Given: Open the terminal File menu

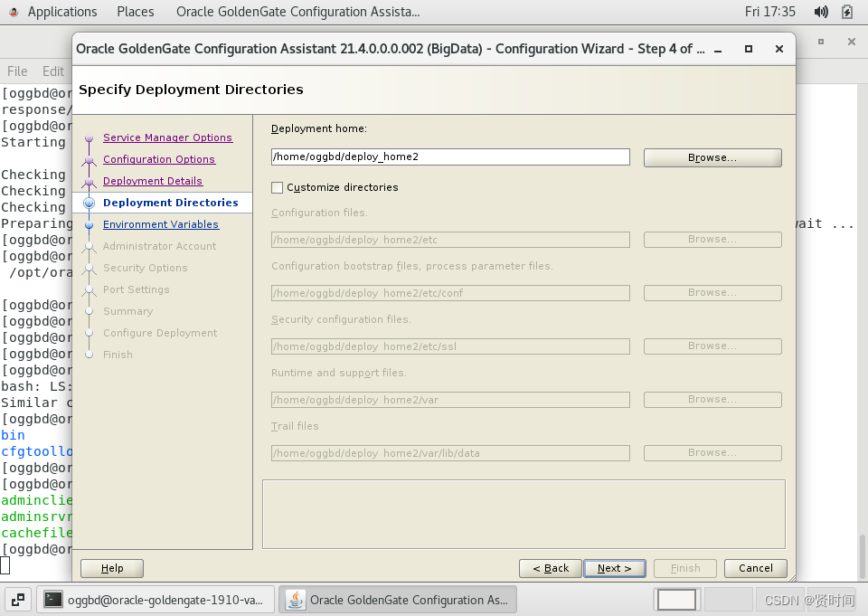Looking at the screenshot, I should point(17,71).
